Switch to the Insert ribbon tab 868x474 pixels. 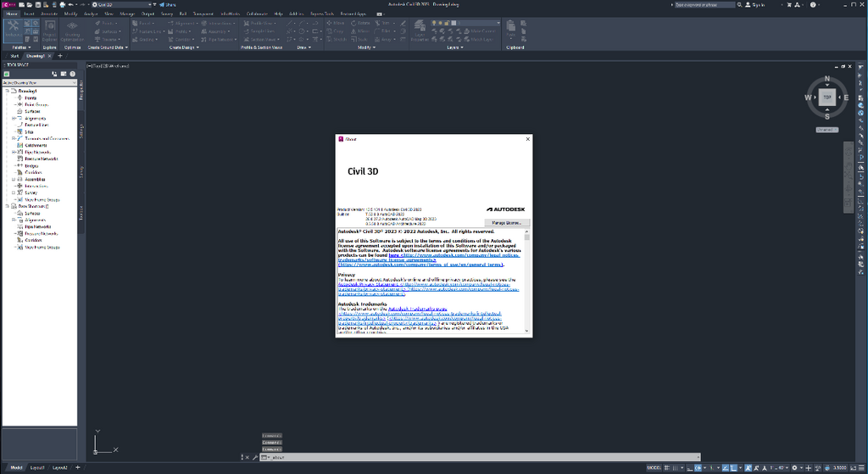point(29,14)
